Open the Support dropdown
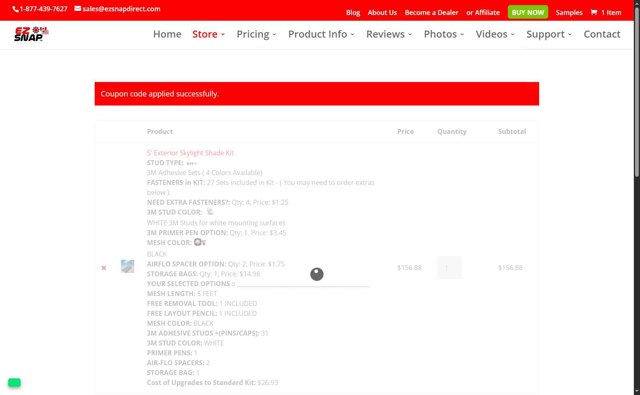The width and height of the screenshot is (640, 395). 549,34
